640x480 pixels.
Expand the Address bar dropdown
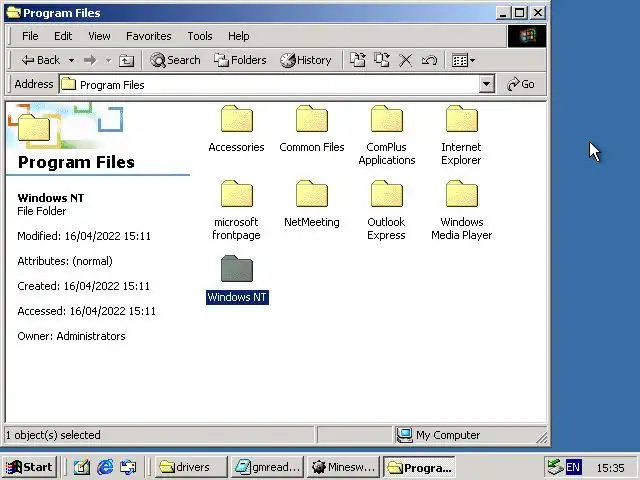486,84
